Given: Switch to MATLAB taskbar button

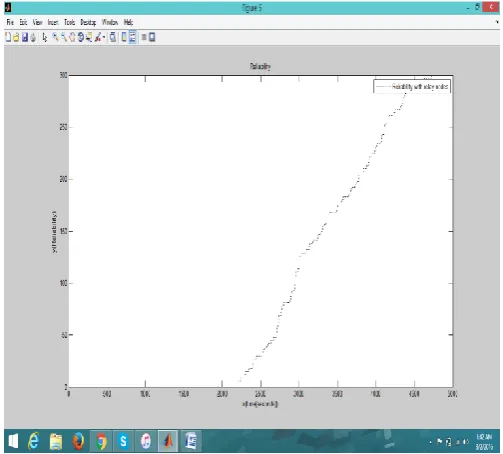Looking at the screenshot, I should point(168,441).
